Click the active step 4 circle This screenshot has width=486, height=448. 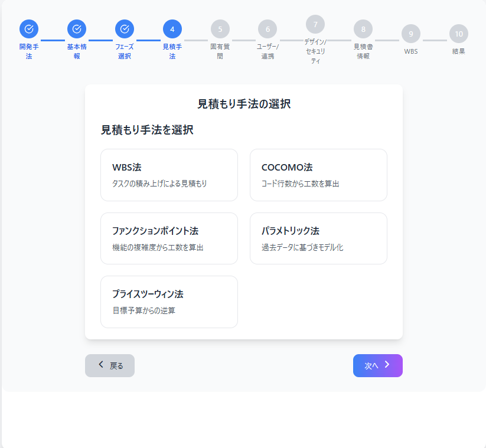click(172, 28)
